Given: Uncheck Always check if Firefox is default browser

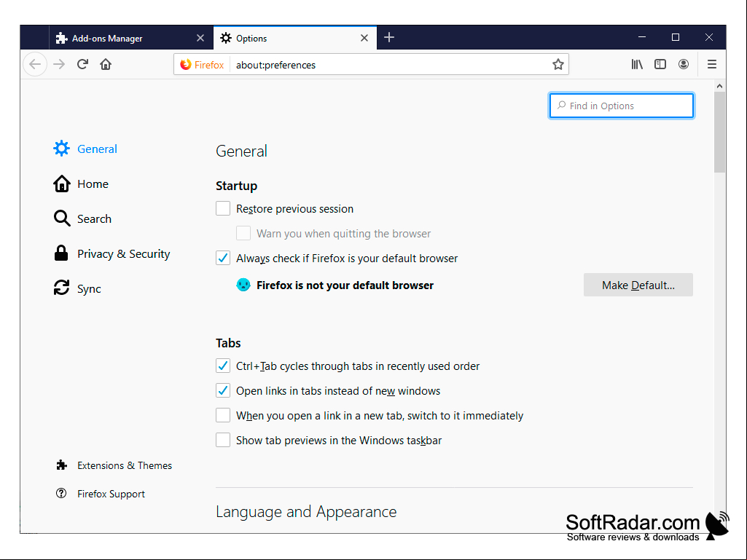Looking at the screenshot, I should [x=223, y=258].
